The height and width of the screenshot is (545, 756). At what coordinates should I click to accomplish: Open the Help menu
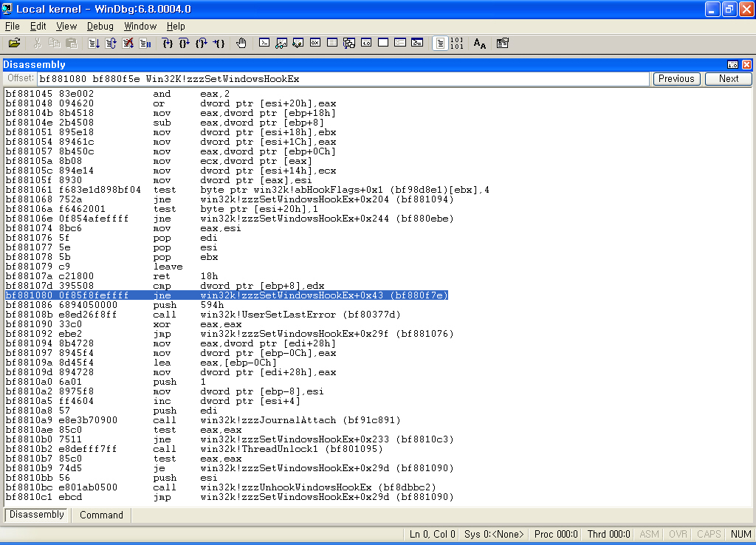click(x=176, y=26)
